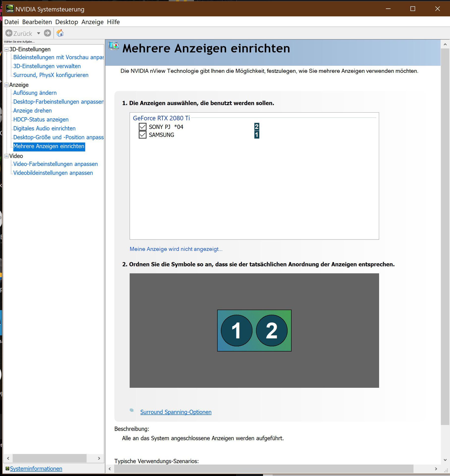Click the number 2 badge next to SONY PJ
450x476 pixels.
coord(257,127)
